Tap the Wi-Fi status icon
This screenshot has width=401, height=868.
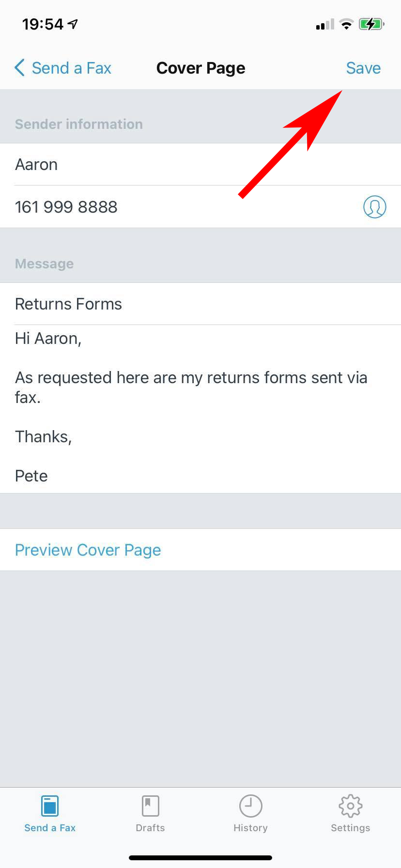coord(346,24)
